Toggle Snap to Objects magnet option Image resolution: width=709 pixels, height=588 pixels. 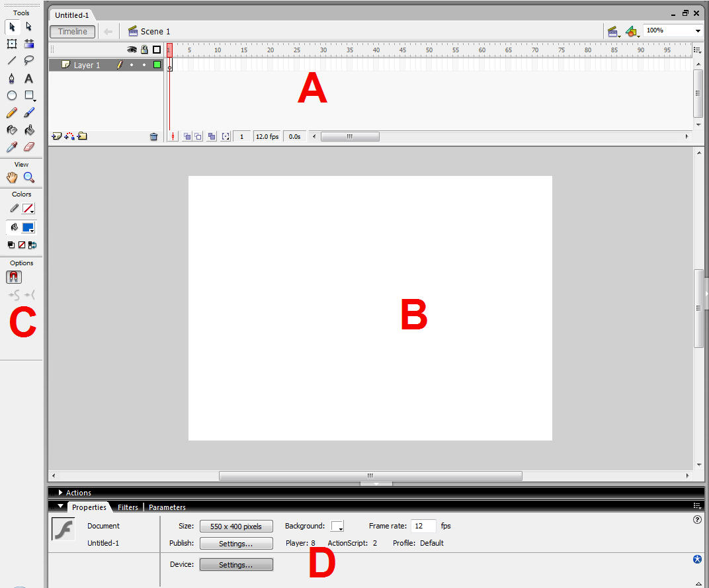(13, 277)
